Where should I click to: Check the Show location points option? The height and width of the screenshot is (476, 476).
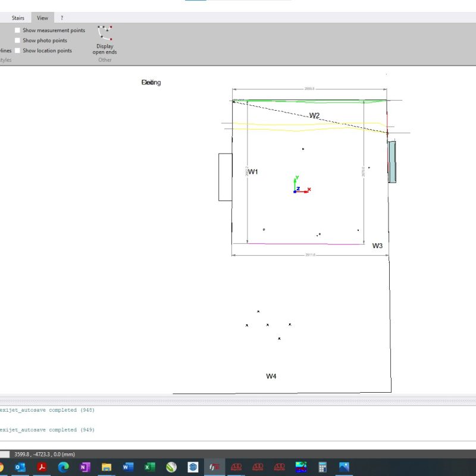(18, 51)
